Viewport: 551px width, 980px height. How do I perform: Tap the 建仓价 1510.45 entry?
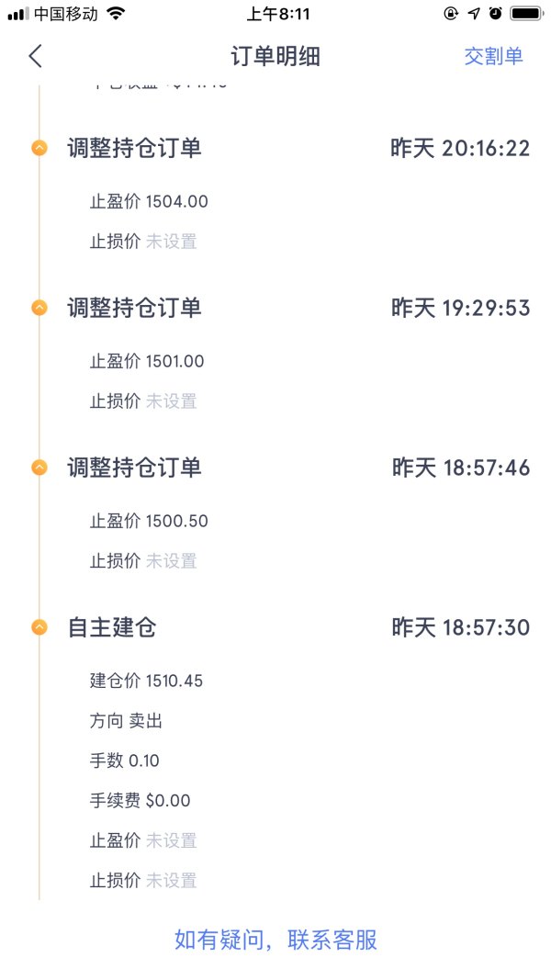146,681
